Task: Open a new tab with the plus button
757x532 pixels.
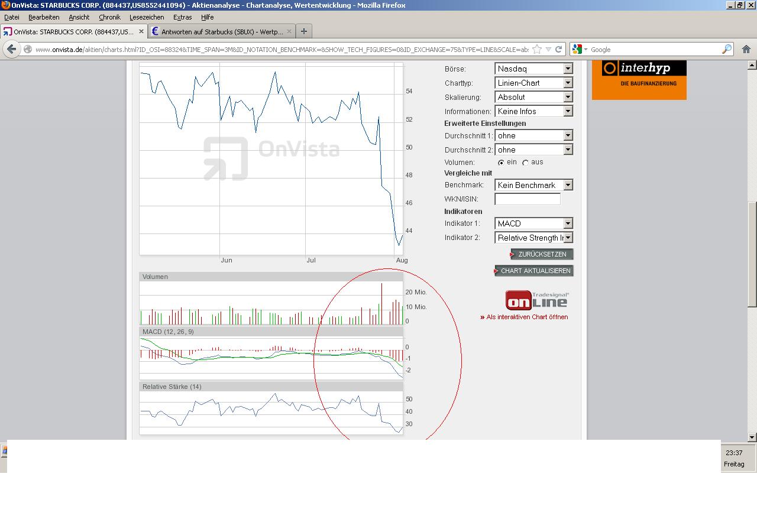Action: pos(304,31)
